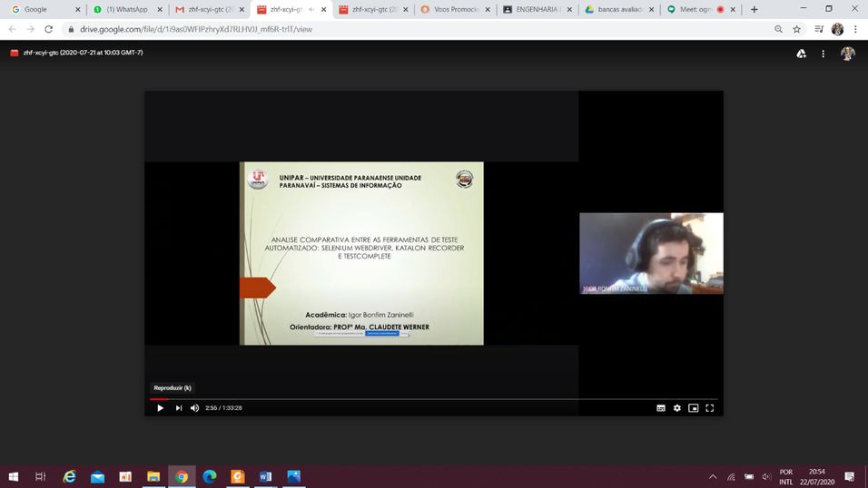This screenshot has height=488, width=868.
Task: Click the Add to My Drive icon
Action: pyautogui.click(x=801, y=54)
